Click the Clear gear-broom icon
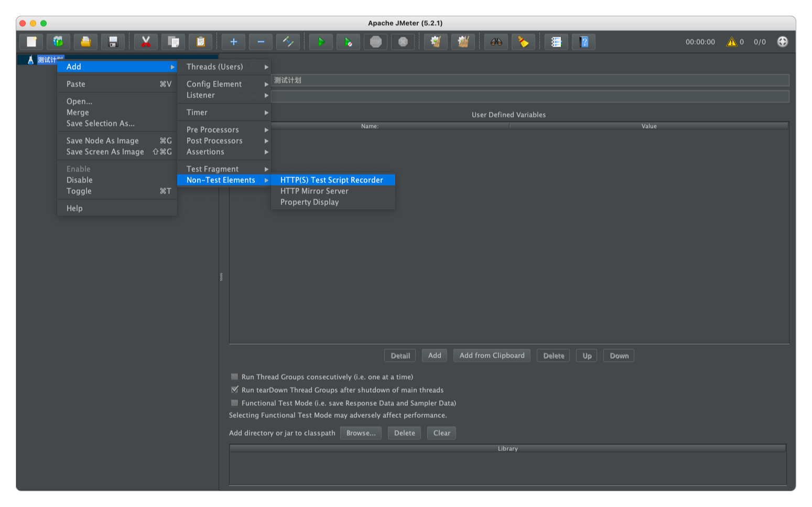This screenshot has height=507, width=812. (x=436, y=42)
